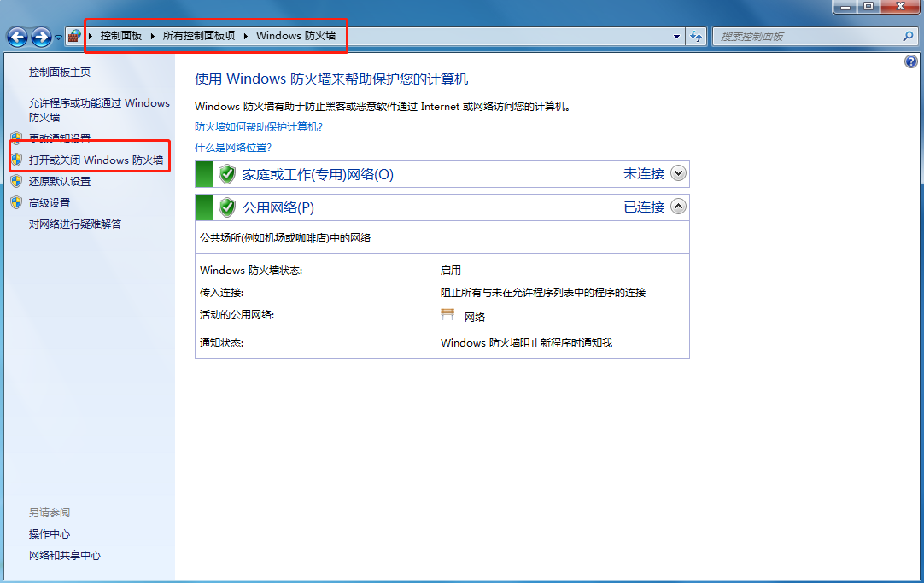This screenshot has width=924, height=583.
Task: Select 所有控制面板项 in the address breadcrumb
Action: (199, 36)
